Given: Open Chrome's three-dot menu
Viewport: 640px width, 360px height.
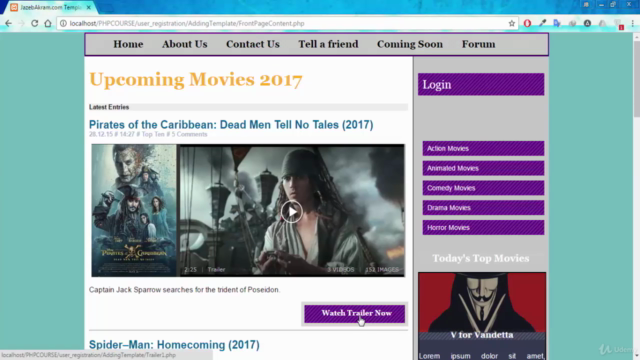Looking at the screenshot, I should pyautogui.click(x=633, y=23).
